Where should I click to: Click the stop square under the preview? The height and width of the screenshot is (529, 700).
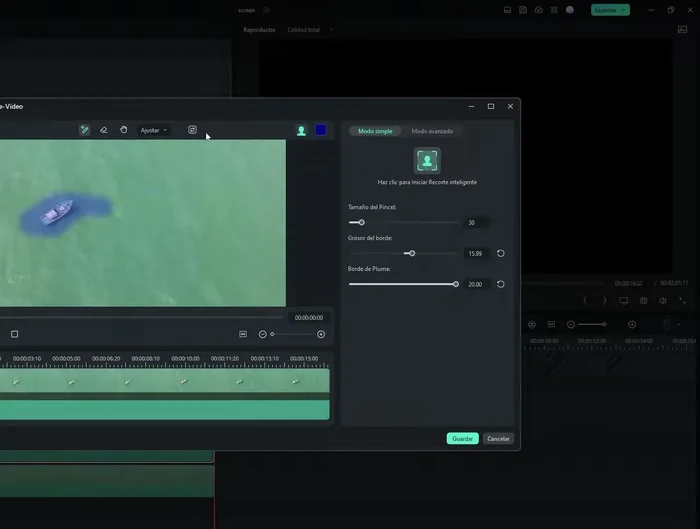click(15, 334)
